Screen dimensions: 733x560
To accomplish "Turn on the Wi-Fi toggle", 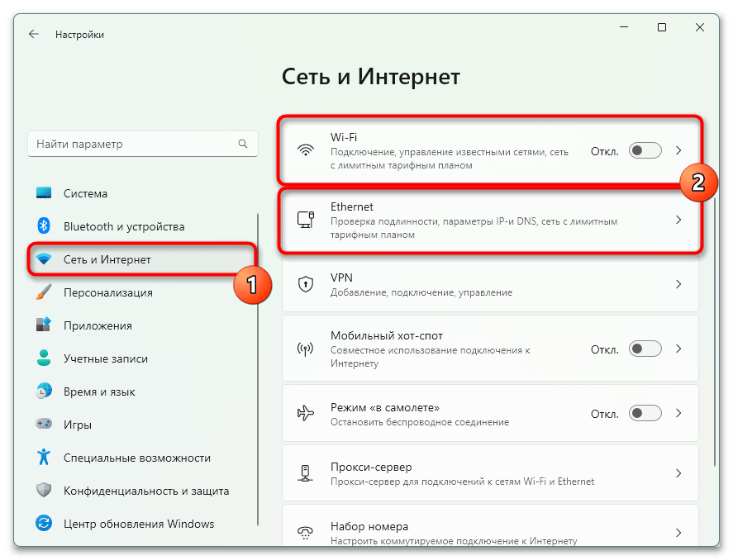I will pyautogui.click(x=645, y=151).
